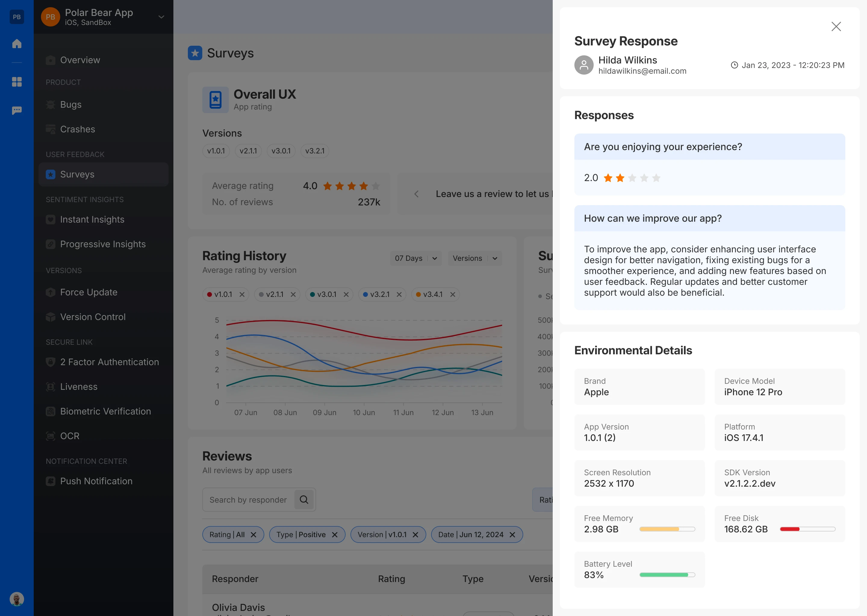Click the previous review arrow icon
This screenshot has width=867, height=616.
416,194
